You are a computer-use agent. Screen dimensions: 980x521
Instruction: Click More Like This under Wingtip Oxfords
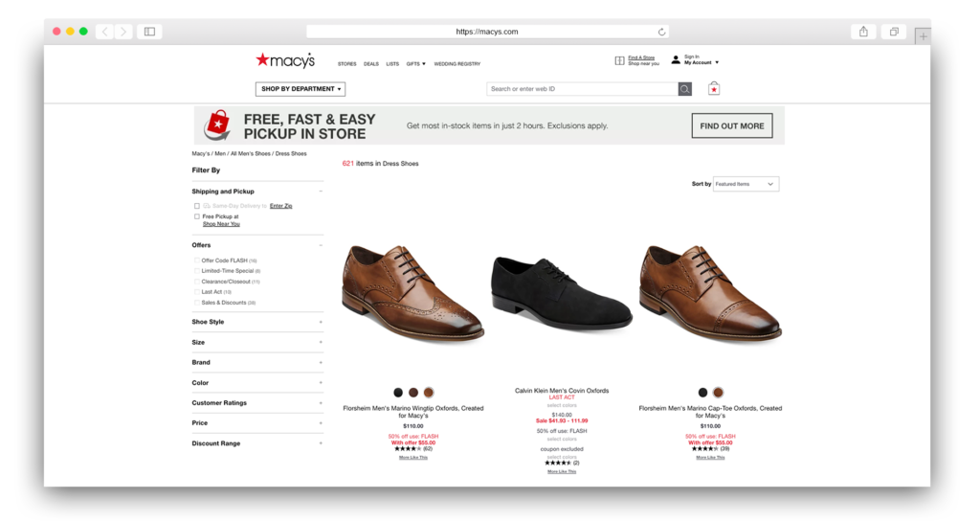[x=413, y=458]
